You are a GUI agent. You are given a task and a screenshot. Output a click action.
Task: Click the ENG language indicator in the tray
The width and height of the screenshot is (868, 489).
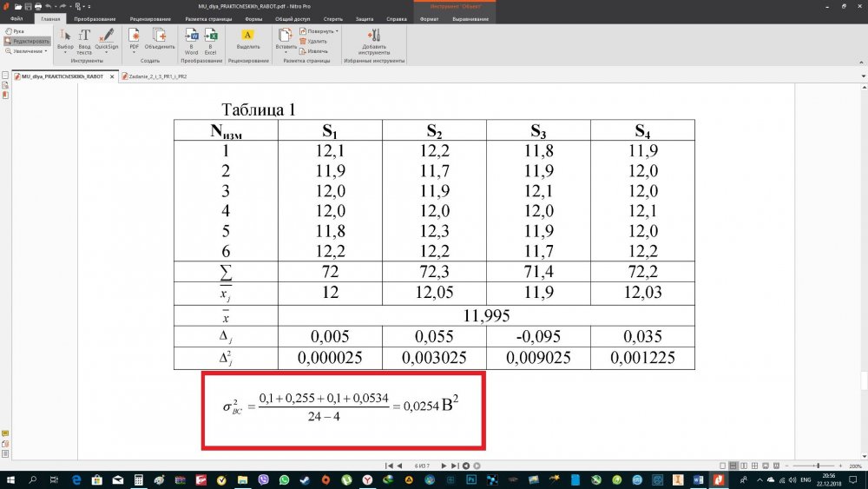pyautogui.click(x=806, y=479)
